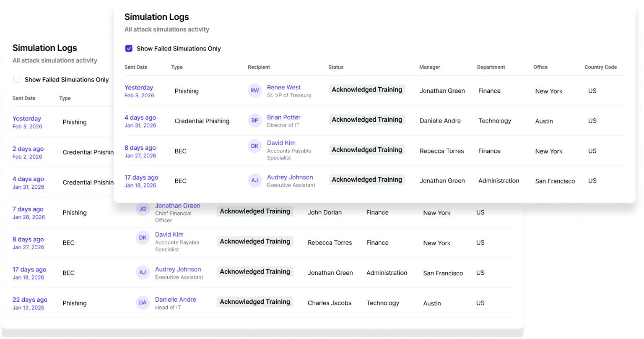Open Jonathan Green recipient link in back panel
This screenshot has height=339, width=644.
178,206
